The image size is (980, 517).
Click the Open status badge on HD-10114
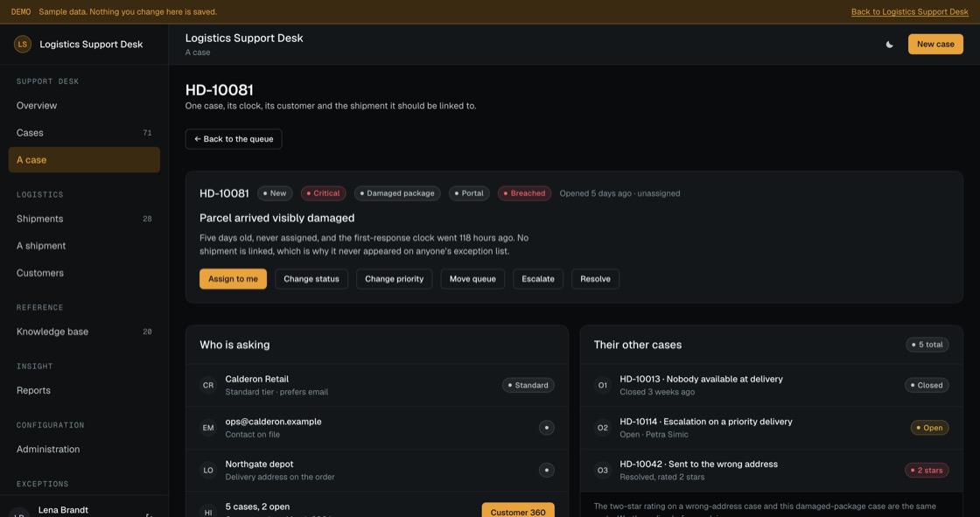tap(929, 428)
